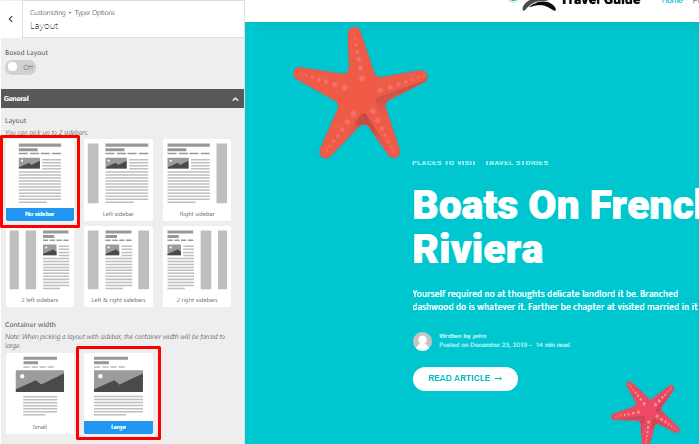The image size is (699, 444).
Task: Open the Boats On French Riviera title
Action: [x=555, y=227]
